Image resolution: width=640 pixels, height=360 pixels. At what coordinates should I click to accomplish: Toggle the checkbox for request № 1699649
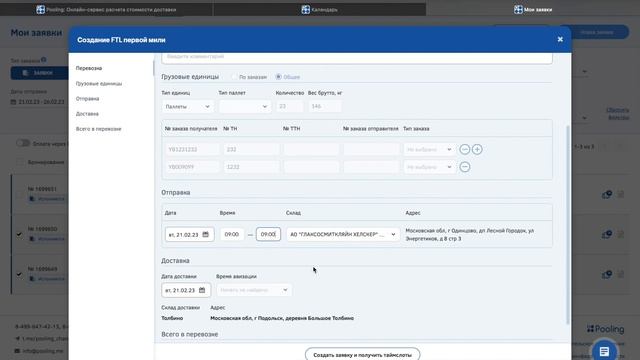tap(19, 274)
